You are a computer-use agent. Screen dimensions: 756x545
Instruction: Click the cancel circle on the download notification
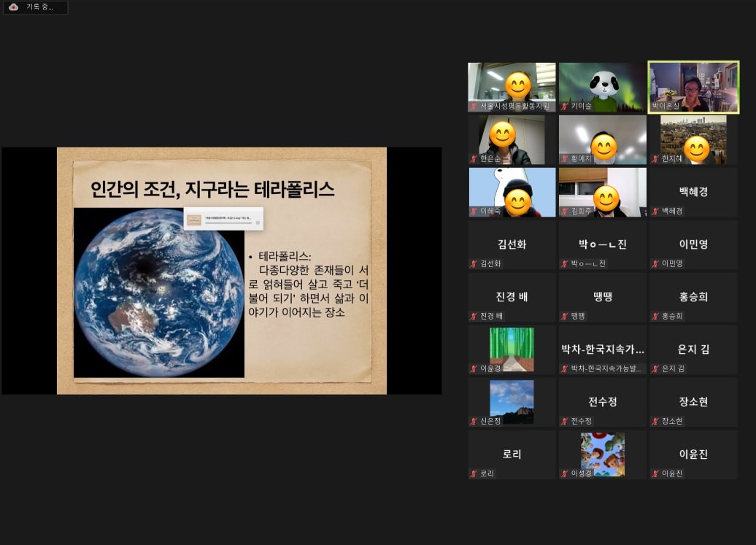tap(258, 223)
